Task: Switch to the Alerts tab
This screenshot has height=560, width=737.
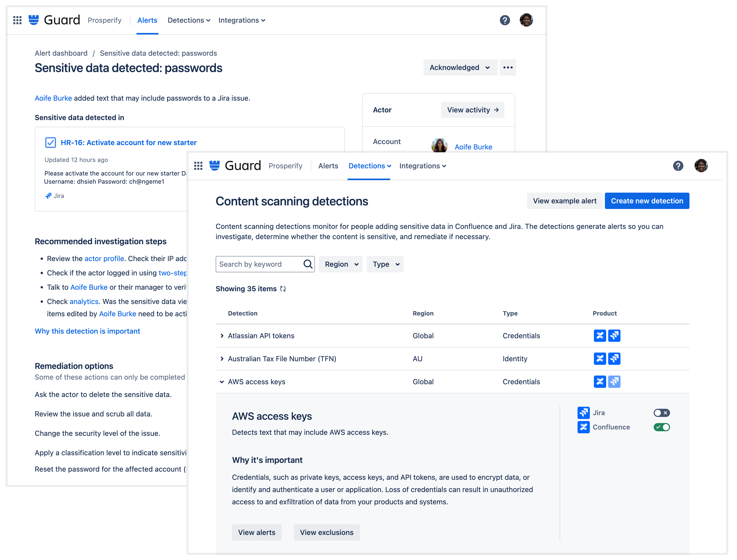Action: (x=328, y=166)
